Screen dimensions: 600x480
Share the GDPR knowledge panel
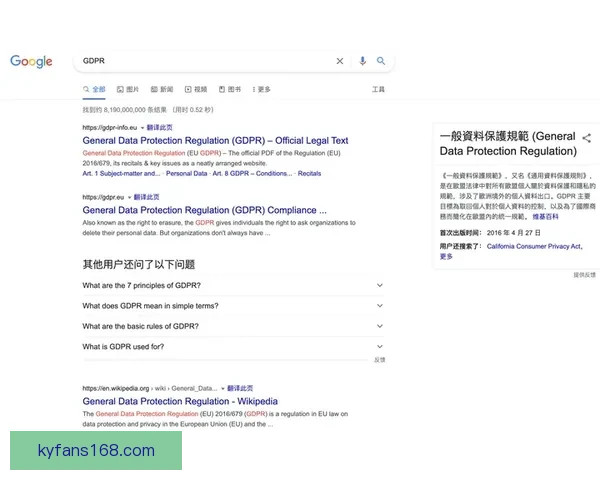pos(587,138)
